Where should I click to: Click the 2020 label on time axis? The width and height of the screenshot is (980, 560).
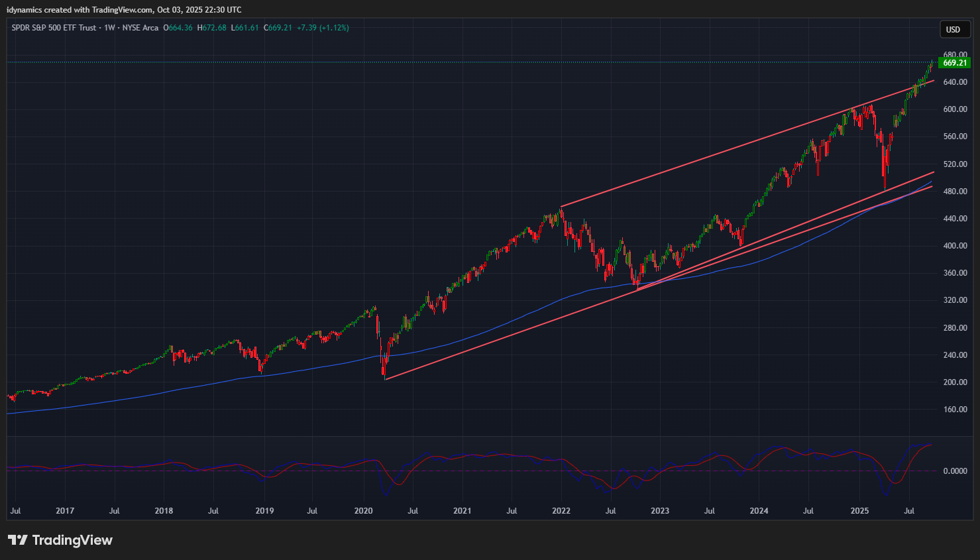pyautogui.click(x=363, y=511)
